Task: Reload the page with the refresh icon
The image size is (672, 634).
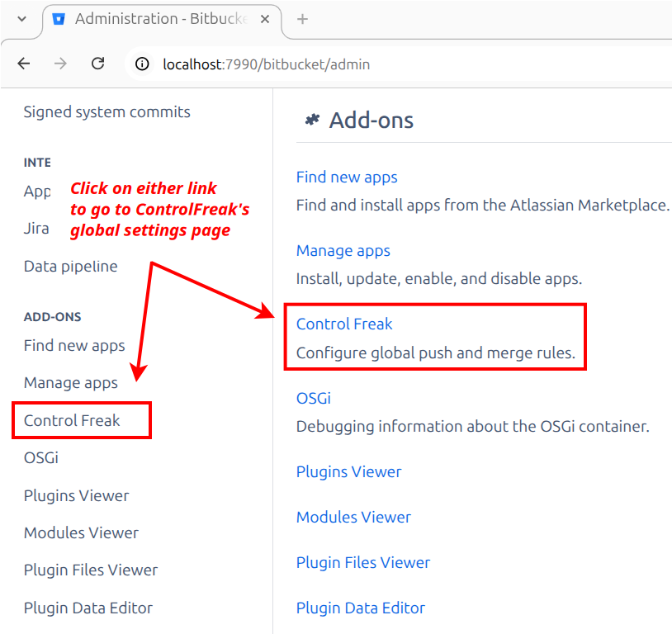Action: pyautogui.click(x=97, y=64)
